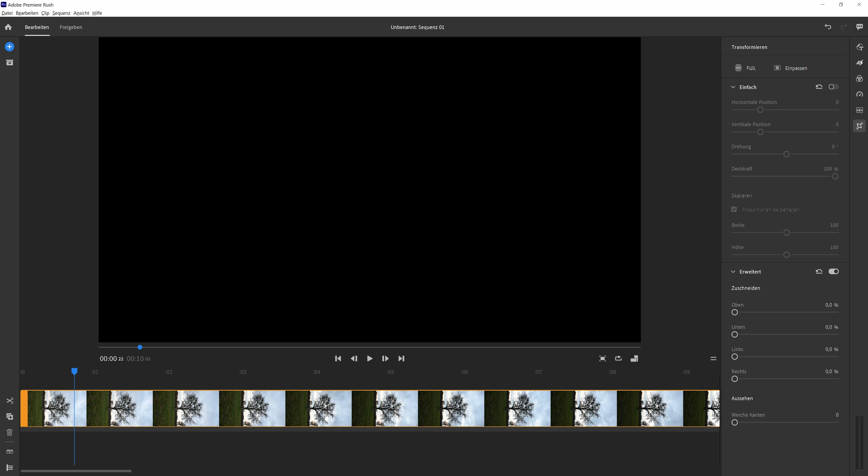Open the Speed panel icon
Image resolution: width=868 pixels, height=476 pixels.
(x=860, y=94)
